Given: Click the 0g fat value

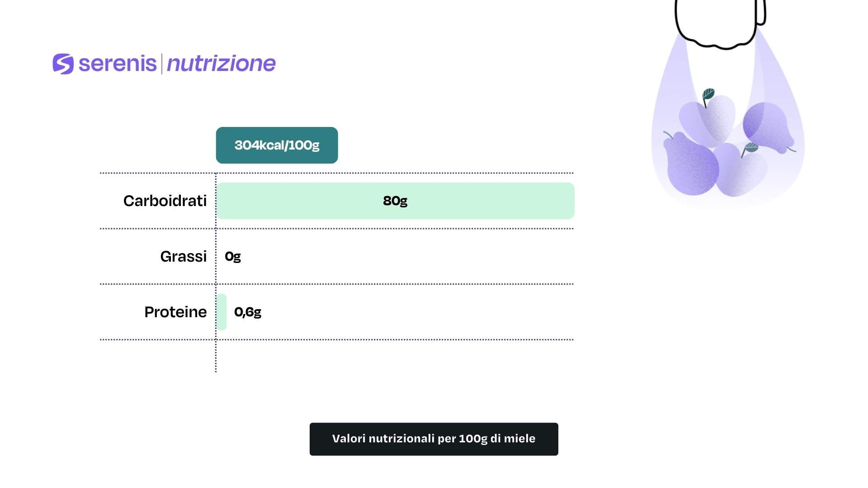Looking at the screenshot, I should tap(233, 257).
